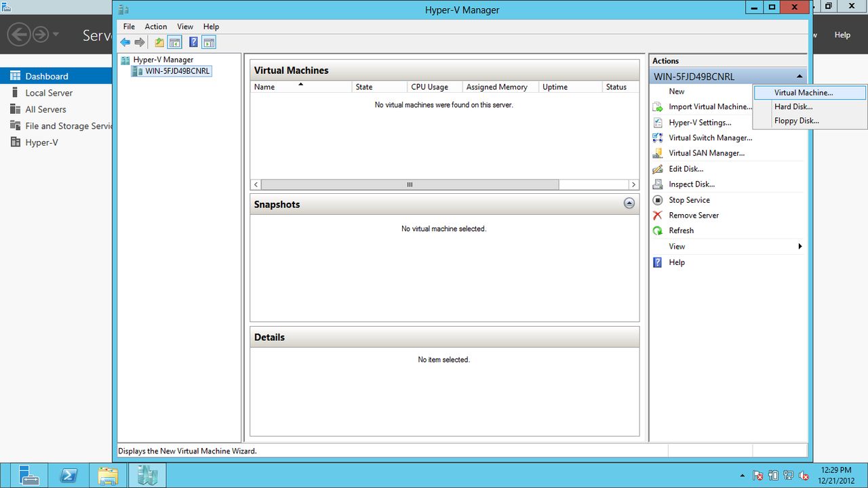
Task: Click the horizontal scrollbar thumb in Virtual Machines
Action: point(410,184)
